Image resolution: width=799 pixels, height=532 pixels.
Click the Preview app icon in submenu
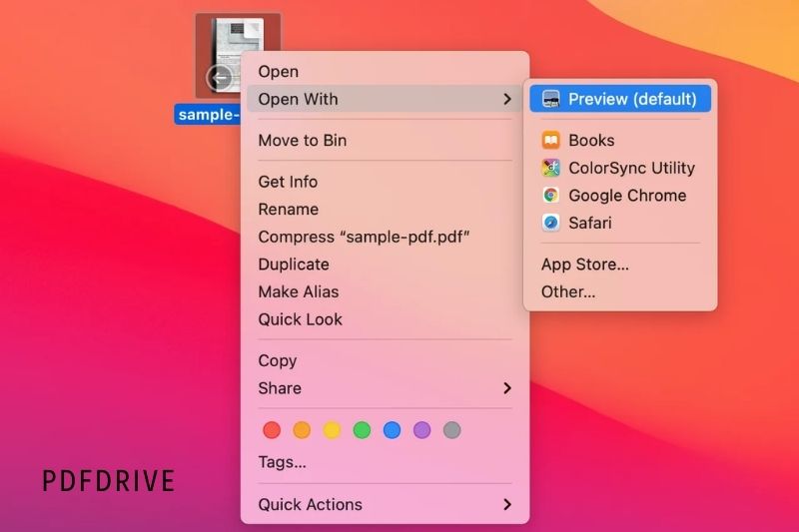point(551,99)
